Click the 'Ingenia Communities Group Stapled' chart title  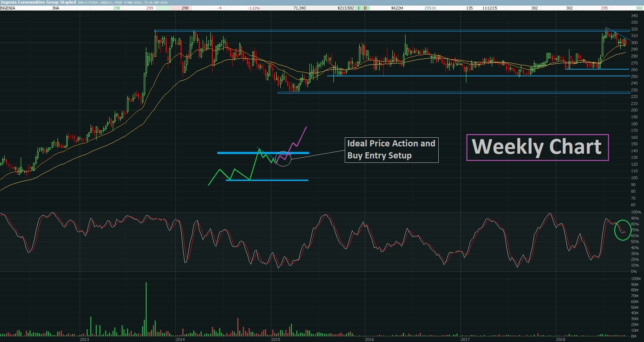pos(38,2)
